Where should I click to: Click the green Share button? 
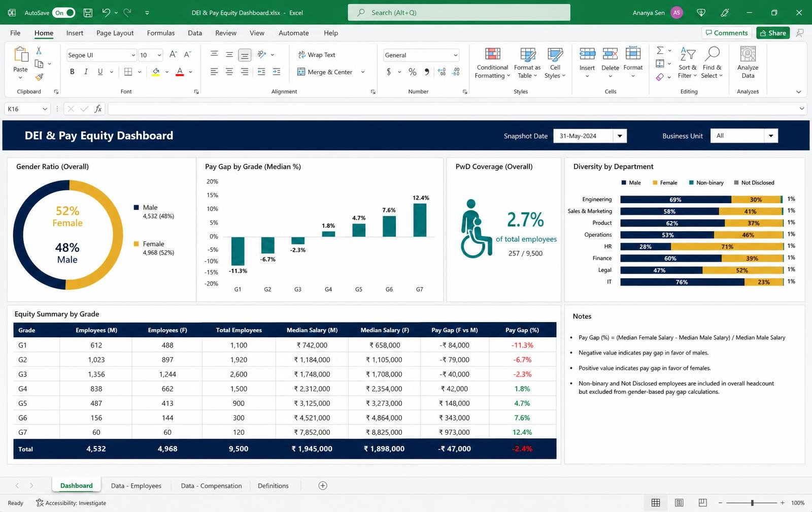pos(772,33)
